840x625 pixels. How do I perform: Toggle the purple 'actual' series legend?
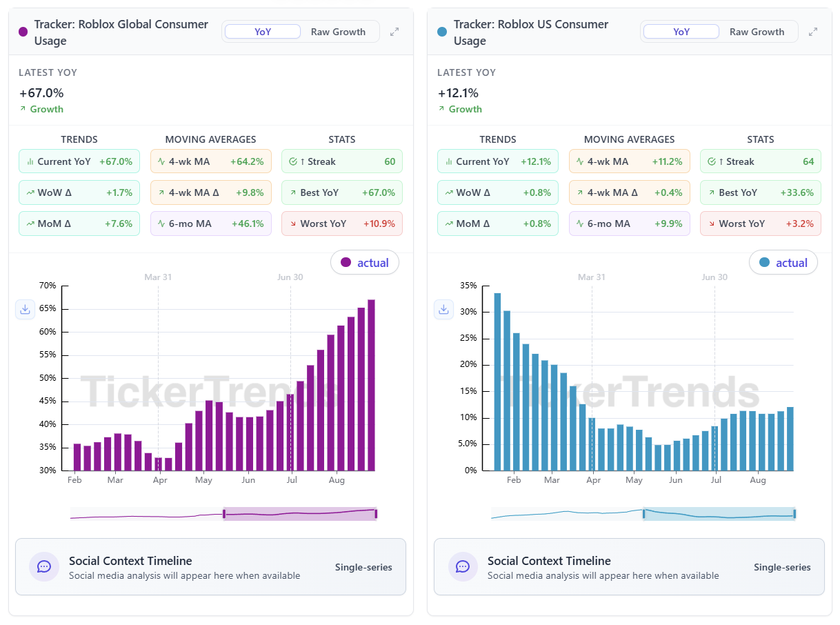(x=365, y=263)
